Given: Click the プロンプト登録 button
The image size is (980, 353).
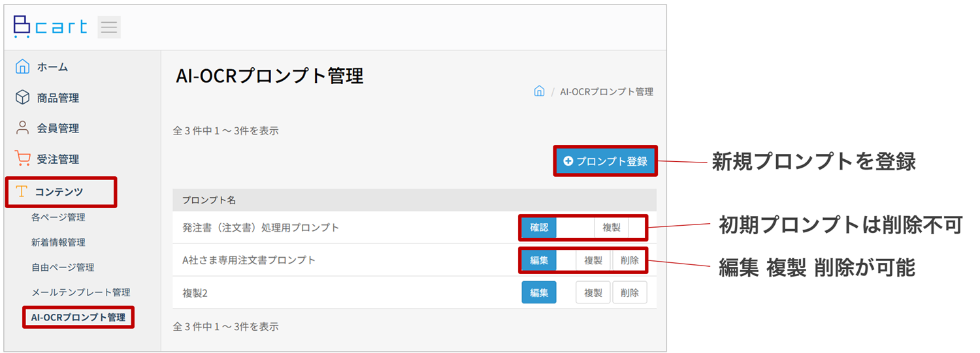Looking at the screenshot, I should [x=606, y=161].
